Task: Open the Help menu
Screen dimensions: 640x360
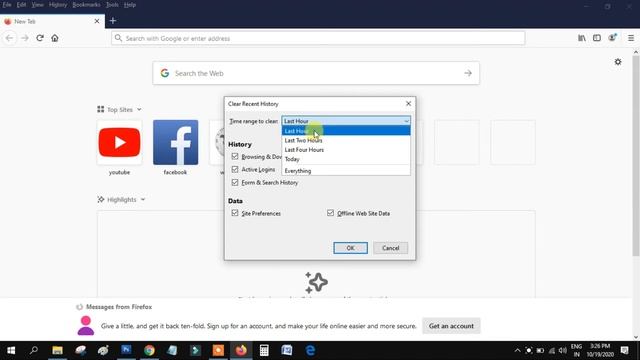Action: (x=130, y=5)
